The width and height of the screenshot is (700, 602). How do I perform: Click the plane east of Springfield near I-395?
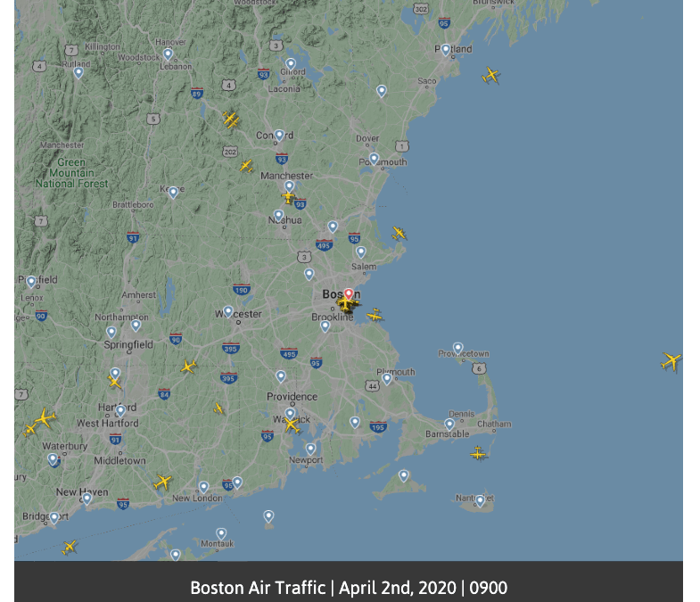[188, 367]
